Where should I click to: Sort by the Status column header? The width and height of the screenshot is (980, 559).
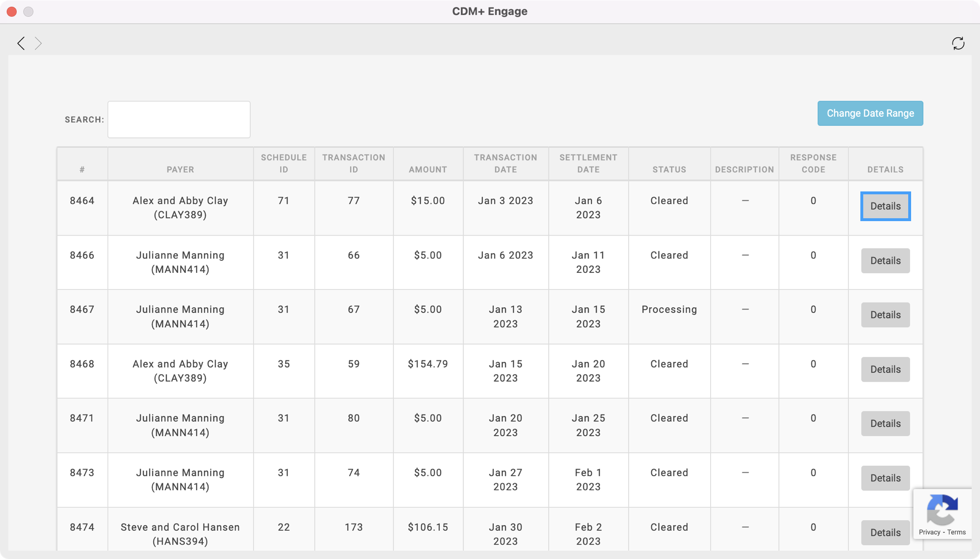tap(669, 169)
